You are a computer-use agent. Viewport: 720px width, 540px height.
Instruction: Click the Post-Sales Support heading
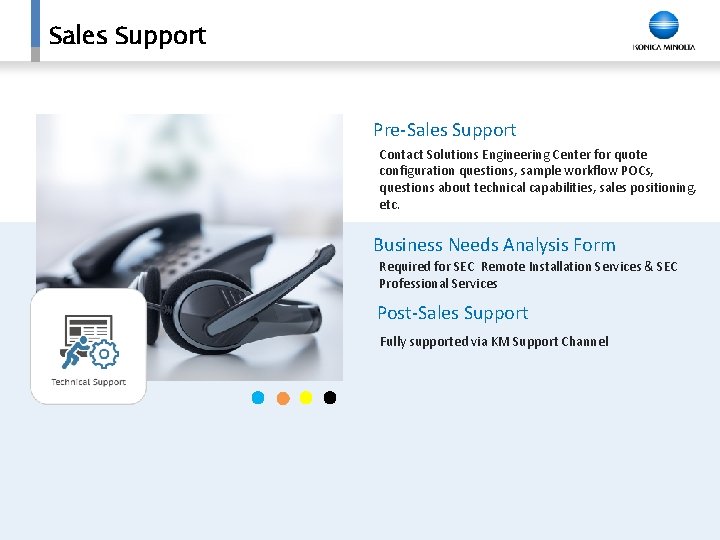pos(453,313)
